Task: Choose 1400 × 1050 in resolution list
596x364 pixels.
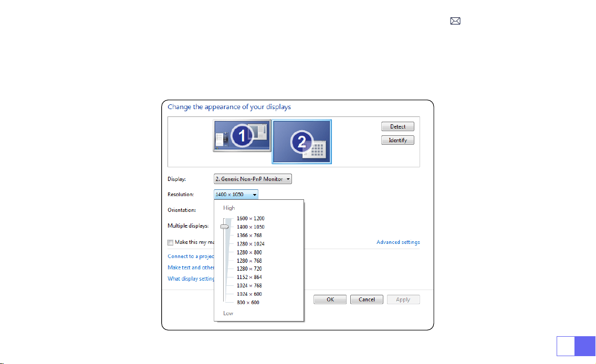Action: click(250, 227)
